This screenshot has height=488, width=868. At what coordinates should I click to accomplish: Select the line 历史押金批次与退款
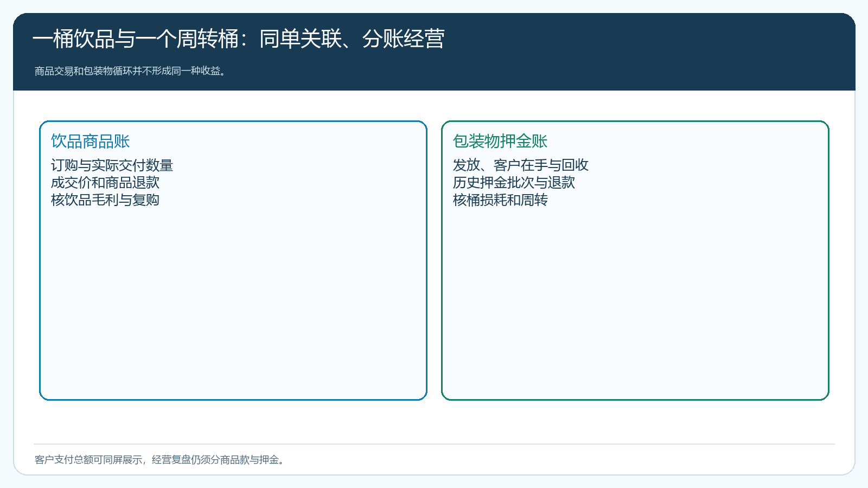[x=514, y=182]
